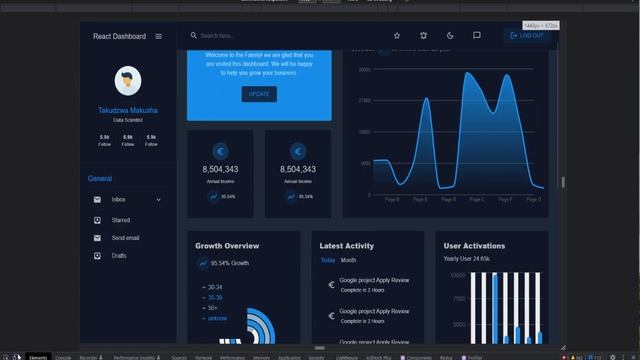Click the Send email envelope icon
The width and height of the screenshot is (640, 360).
point(97,238)
